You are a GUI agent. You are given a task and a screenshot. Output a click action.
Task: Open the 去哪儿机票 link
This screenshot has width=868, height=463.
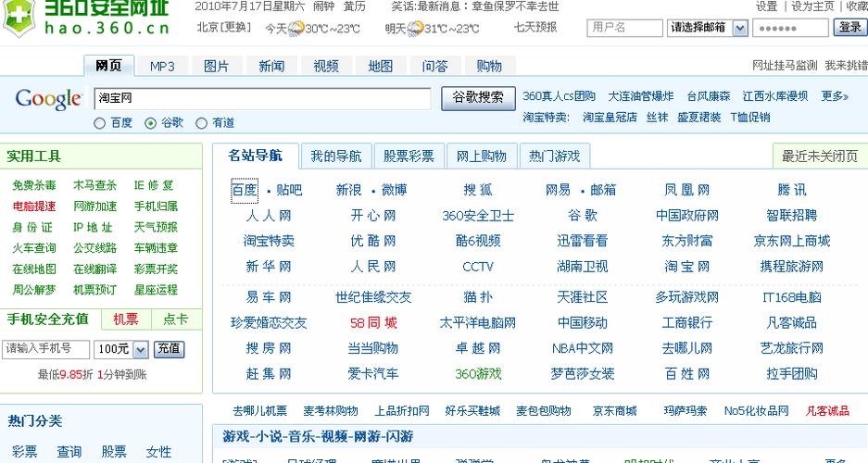(x=259, y=411)
